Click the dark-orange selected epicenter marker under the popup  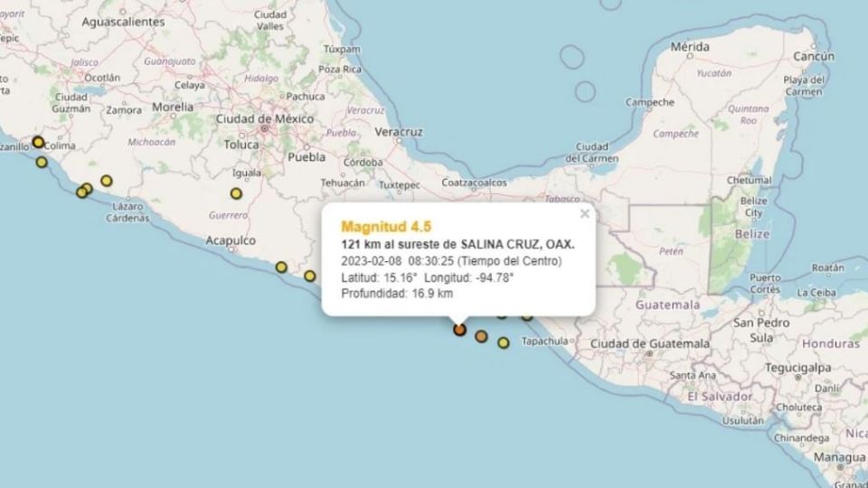pos(459,330)
